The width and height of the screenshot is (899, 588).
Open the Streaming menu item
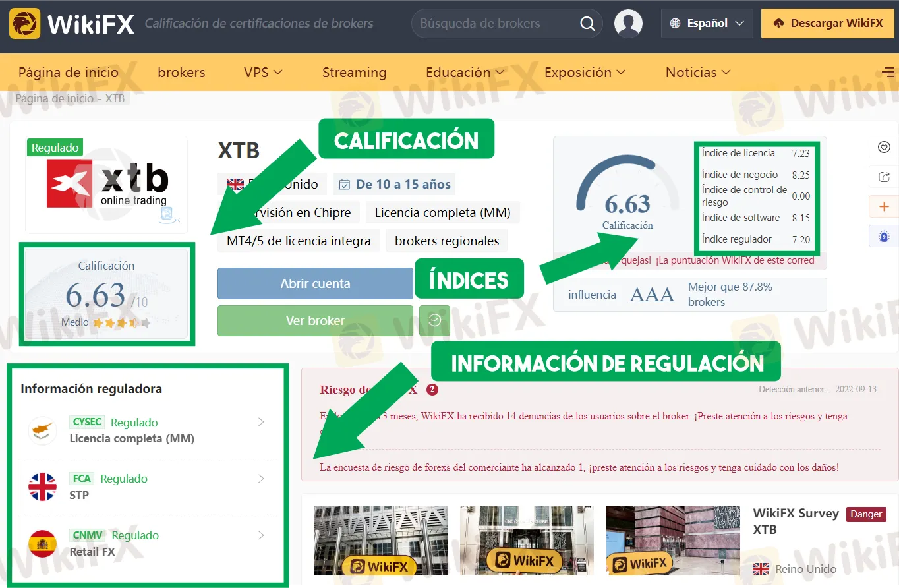coord(354,73)
